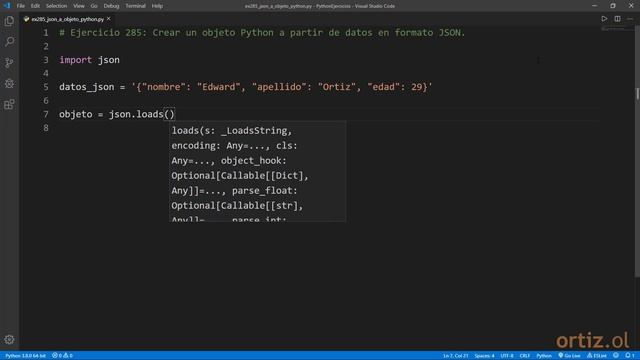Image resolution: width=640 pixels, height=360 pixels.
Task: Open the Debug view in the activity bar
Action: (x=9, y=83)
